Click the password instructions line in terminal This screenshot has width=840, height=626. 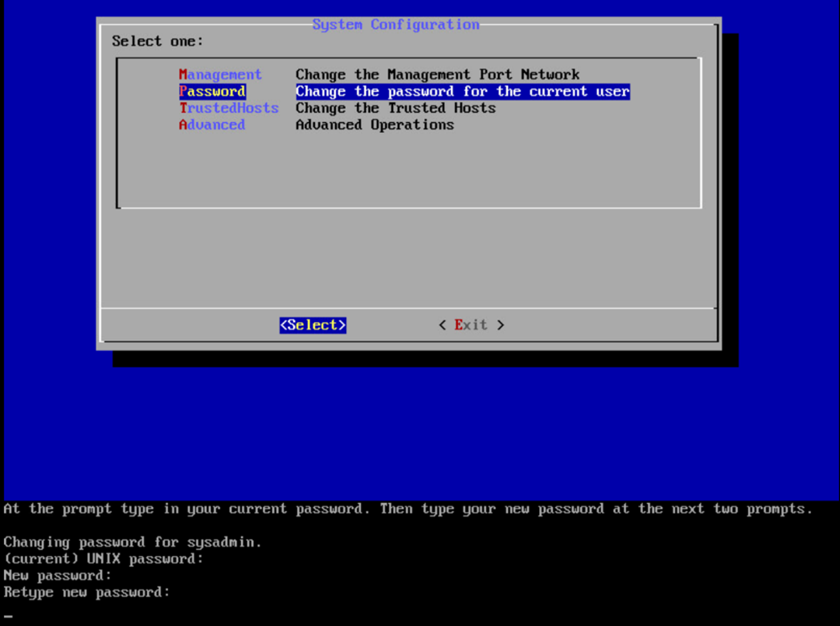(408, 509)
